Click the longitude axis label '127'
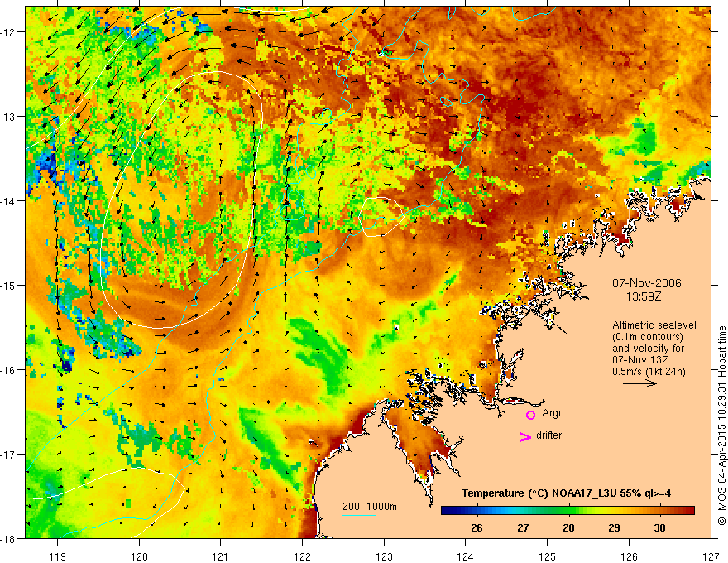 click(x=711, y=556)
